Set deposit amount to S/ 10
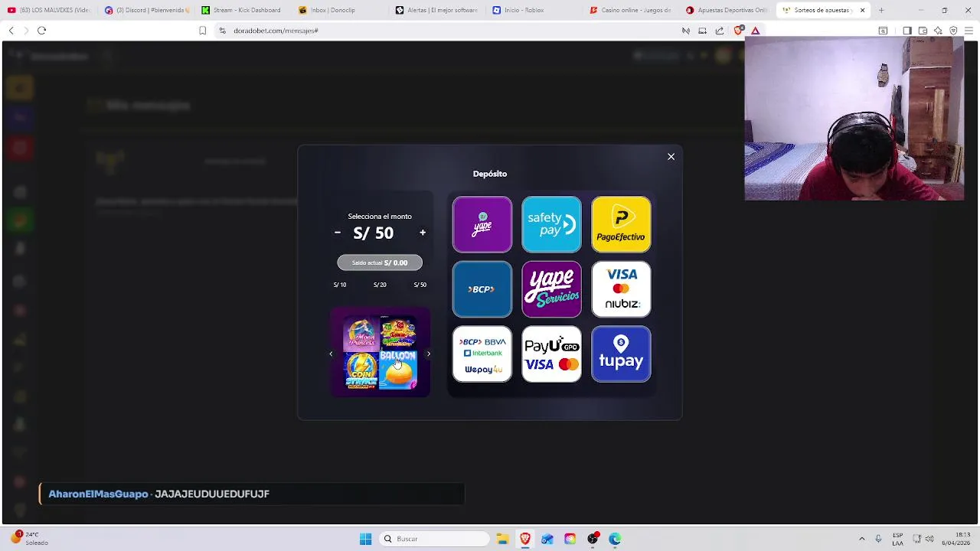This screenshot has width=980, height=551. tap(340, 285)
